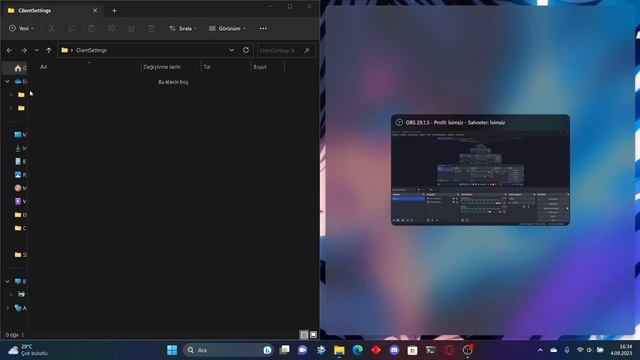Screen dimensions: 640x360
Task: Open the clock and date flyout
Action: [x=621, y=350]
